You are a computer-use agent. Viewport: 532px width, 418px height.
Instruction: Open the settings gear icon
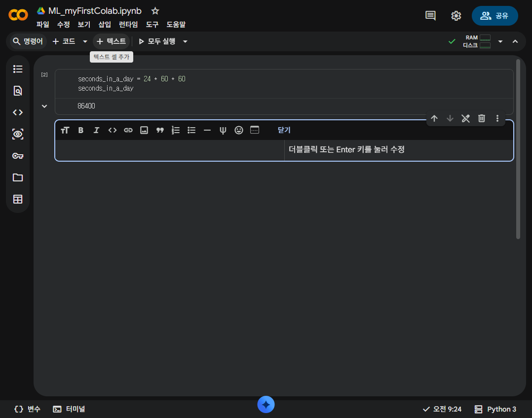click(x=456, y=16)
